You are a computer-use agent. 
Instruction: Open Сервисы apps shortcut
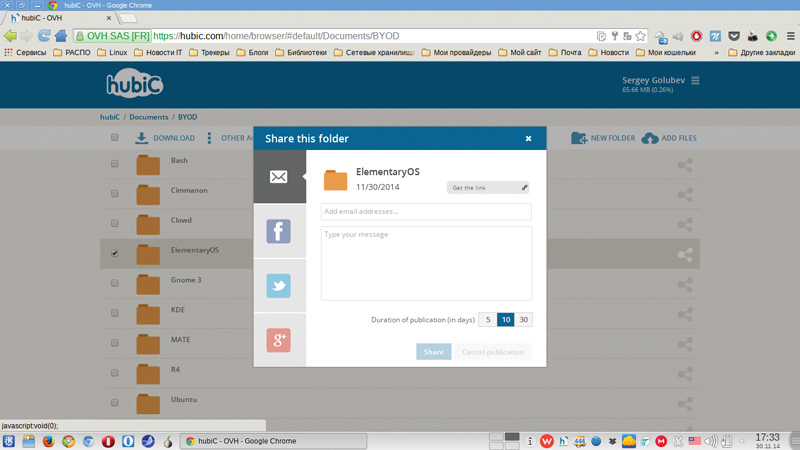tap(25, 52)
